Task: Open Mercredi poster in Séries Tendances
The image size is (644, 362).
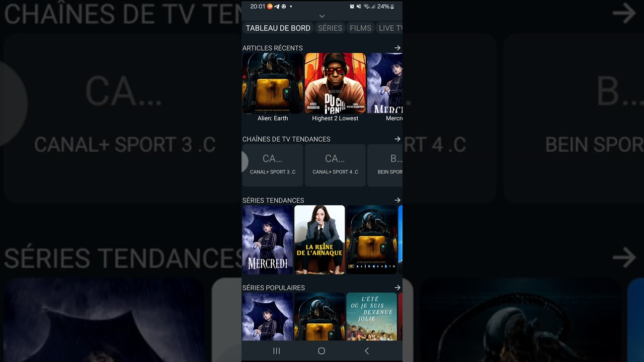Action: 268,240
